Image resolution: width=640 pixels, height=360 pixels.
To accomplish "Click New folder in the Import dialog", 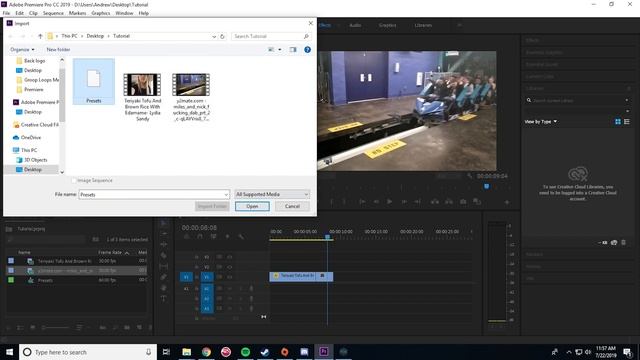I will (x=58, y=49).
